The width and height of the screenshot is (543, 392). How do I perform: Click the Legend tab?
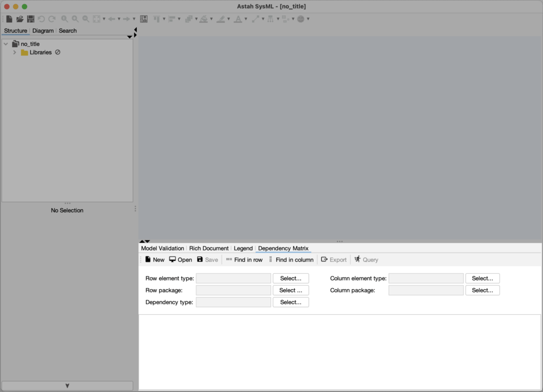point(243,248)
